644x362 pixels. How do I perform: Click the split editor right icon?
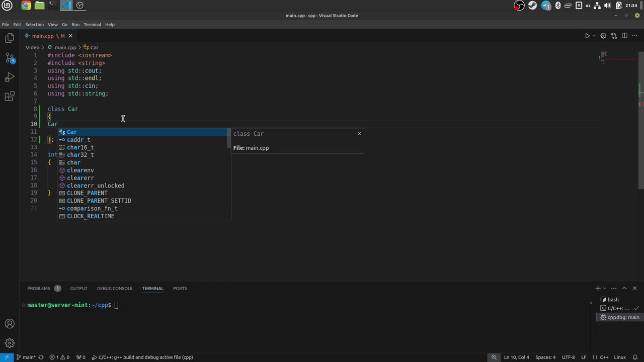click(x=624, y=36)
